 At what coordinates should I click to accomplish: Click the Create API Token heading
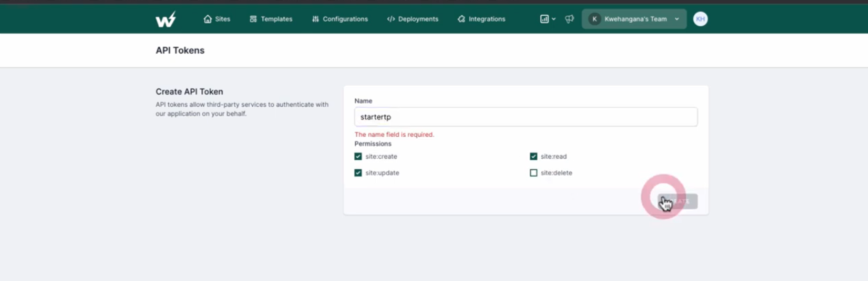[x=189, y=92]
